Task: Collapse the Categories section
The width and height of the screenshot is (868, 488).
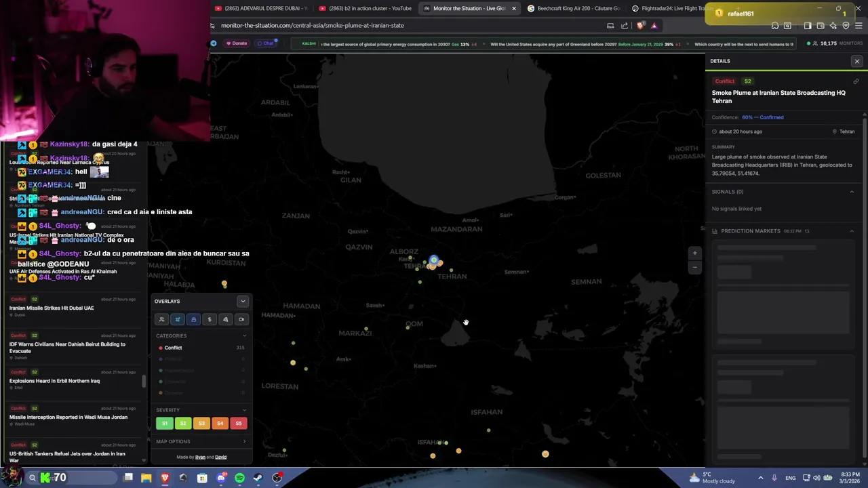Action: [244, 335]
